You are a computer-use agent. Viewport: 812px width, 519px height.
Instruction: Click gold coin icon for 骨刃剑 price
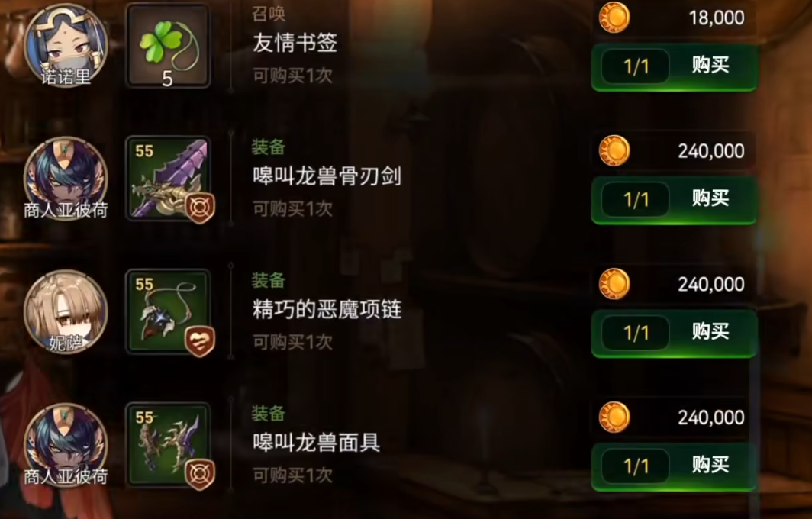click(x=614, y=150)
